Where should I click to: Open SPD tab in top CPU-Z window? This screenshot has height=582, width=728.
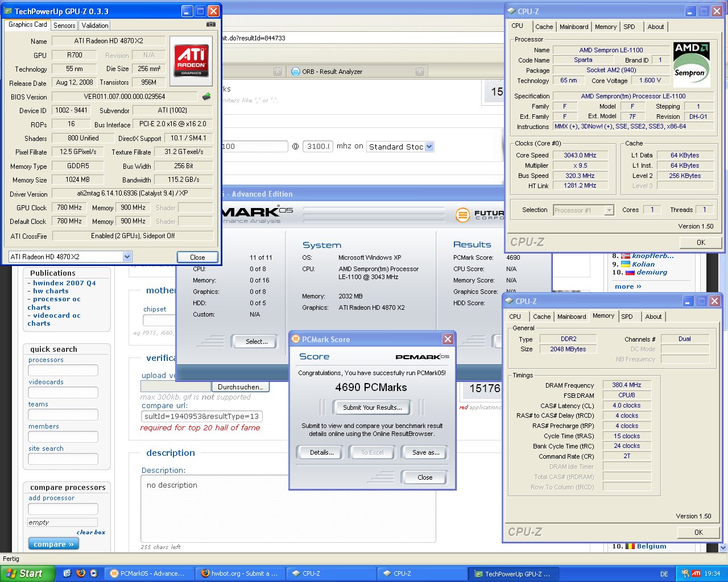(629, 27)
